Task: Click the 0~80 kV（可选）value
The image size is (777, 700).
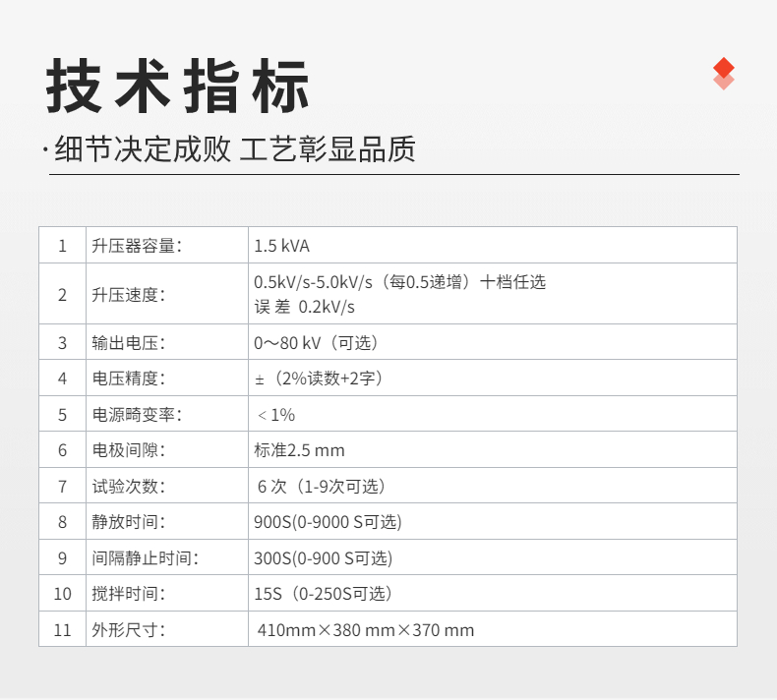Action: pyautogui.click(x=316, y=343)
